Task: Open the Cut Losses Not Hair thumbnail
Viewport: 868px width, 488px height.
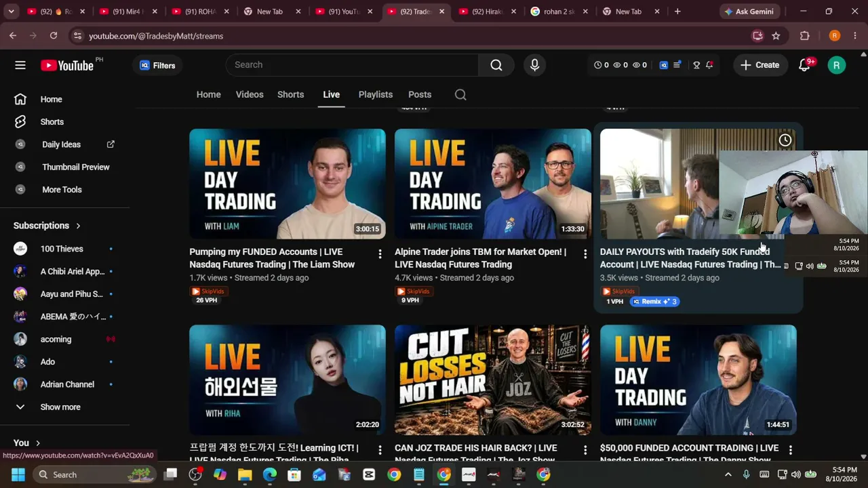Action: tap(493, 380)
